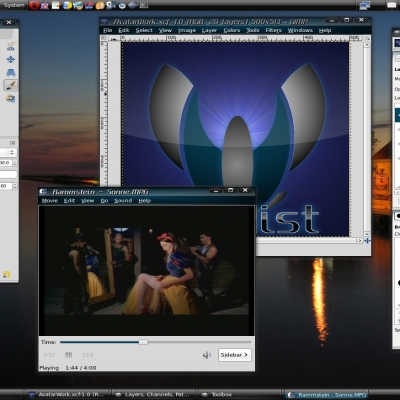400x400 pixels.
Task: Open GIMP Layer menu
Action: [209, 30]
